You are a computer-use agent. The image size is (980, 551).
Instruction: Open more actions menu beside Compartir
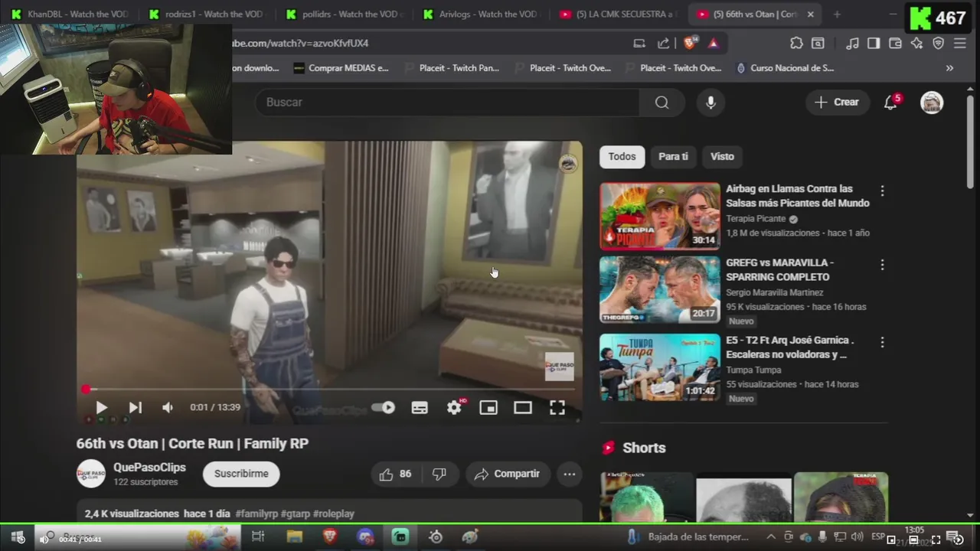coord(570,474)
